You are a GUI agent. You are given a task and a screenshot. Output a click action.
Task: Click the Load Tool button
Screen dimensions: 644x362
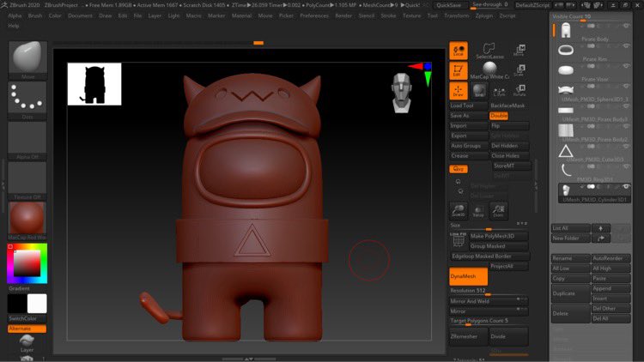pos(468,106)
